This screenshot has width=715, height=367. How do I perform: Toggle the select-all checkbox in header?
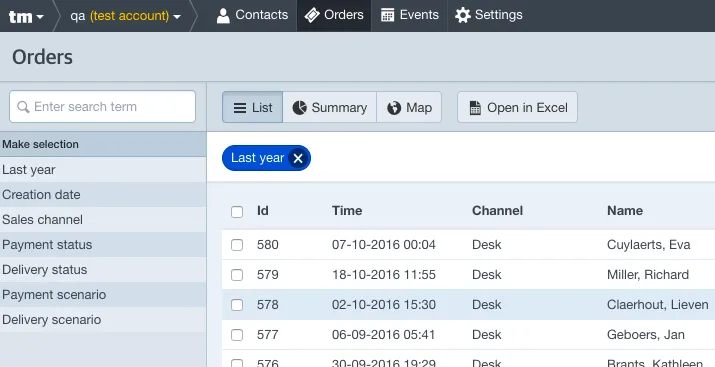pyautogui.click(x=237, y=212)
